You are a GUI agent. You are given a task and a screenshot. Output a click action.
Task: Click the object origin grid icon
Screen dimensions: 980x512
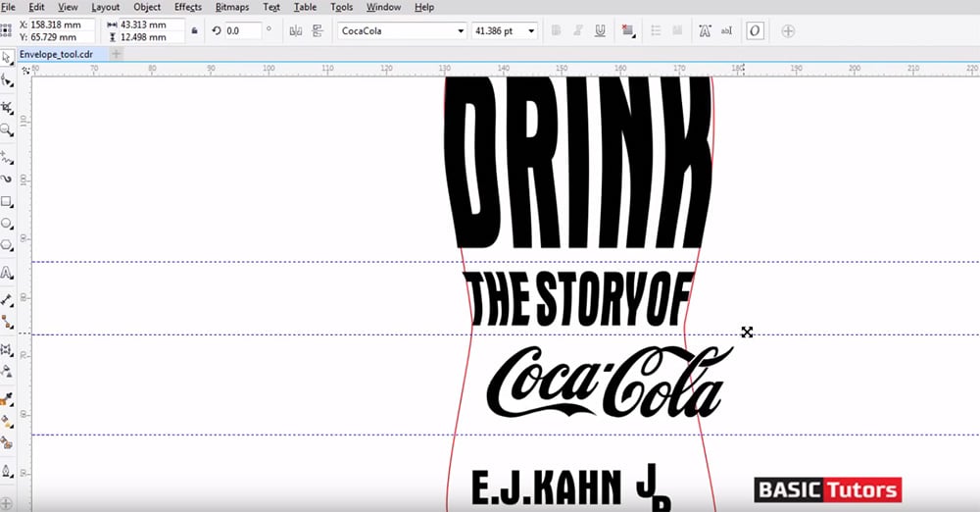(6, 30)
